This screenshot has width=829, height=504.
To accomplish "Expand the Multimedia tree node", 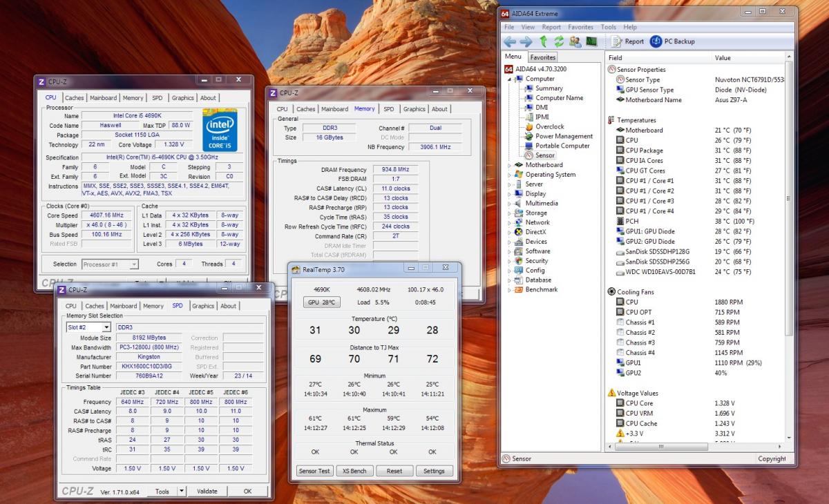I will pyautogui.click(x=510, y=204).
